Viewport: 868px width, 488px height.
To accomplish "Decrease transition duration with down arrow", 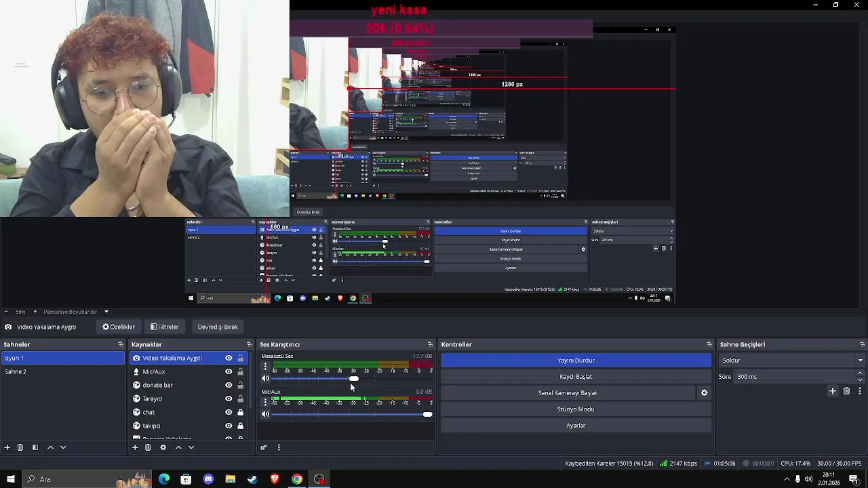I will [x=861, y=380].
